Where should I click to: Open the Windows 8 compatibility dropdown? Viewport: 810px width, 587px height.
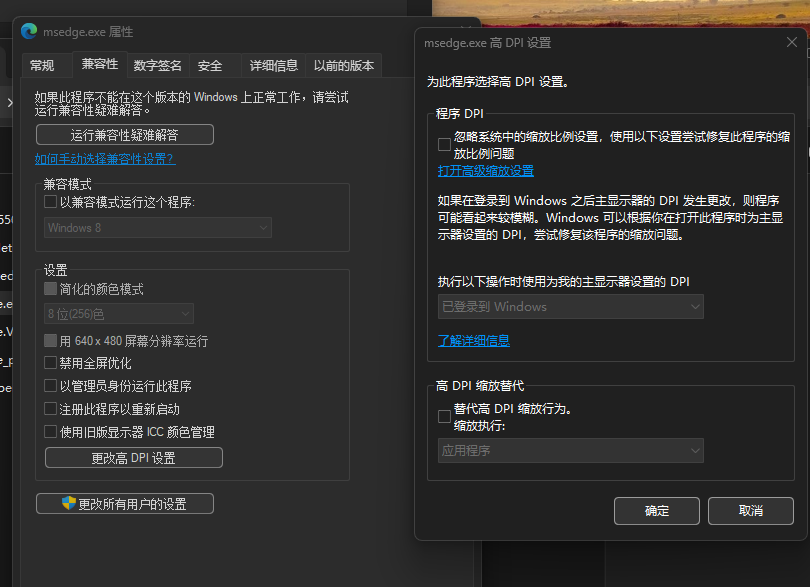click(x=158, y=228)
